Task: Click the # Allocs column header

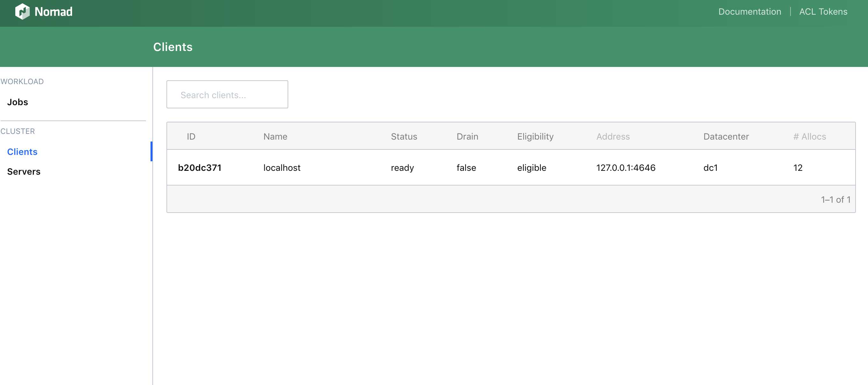Action: (809, 136)
